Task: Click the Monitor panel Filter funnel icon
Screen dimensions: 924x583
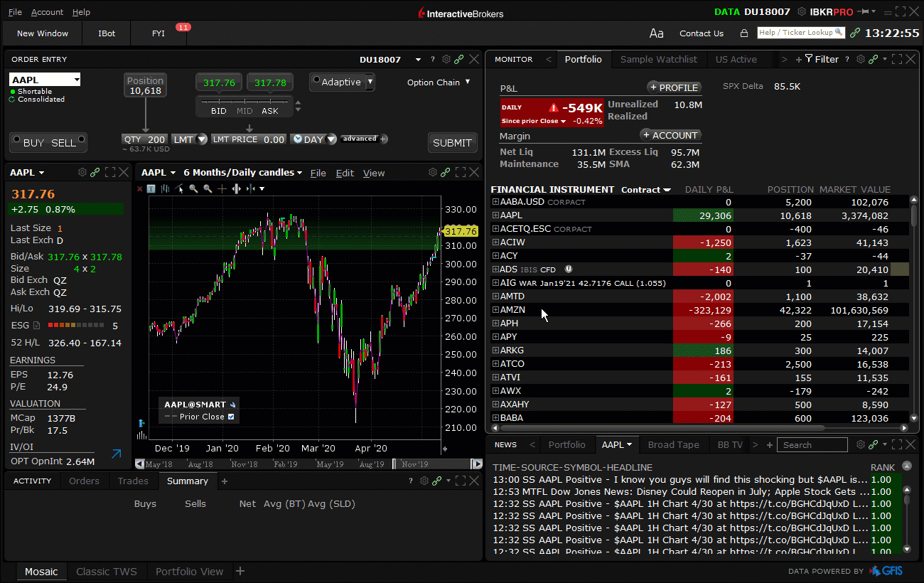Action: click(x=809, y=60)
